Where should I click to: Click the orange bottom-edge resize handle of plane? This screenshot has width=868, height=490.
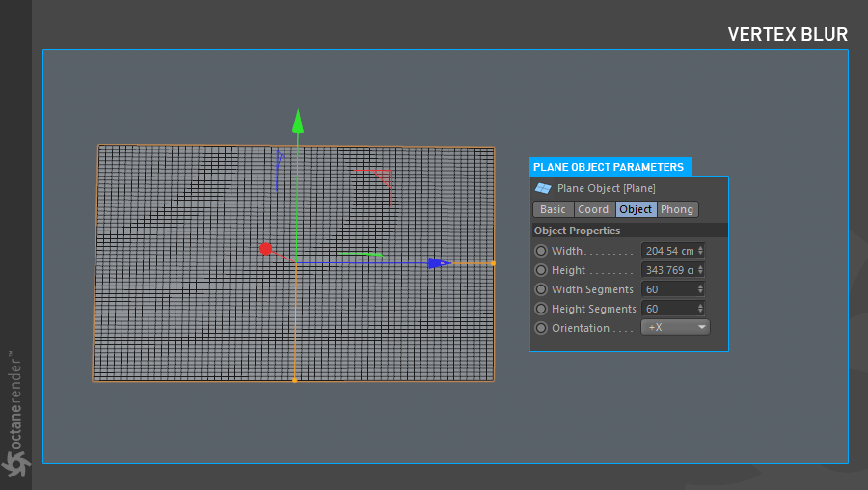click(294, 380)
